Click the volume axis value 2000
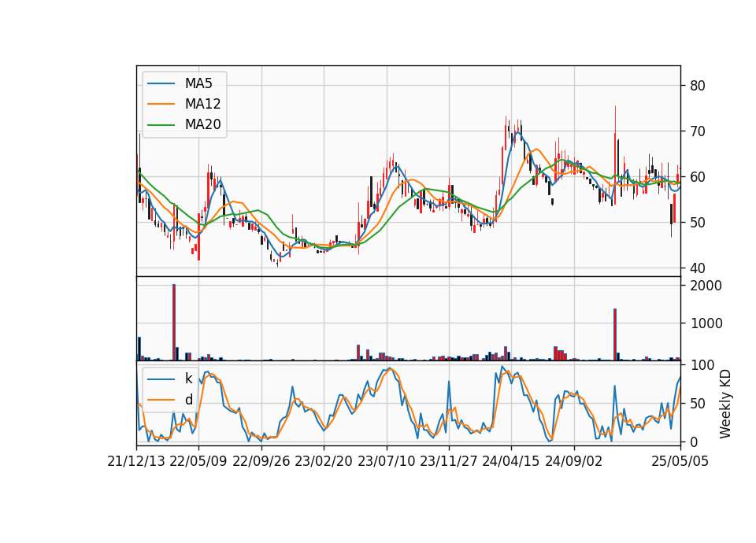 click(706, 286)
